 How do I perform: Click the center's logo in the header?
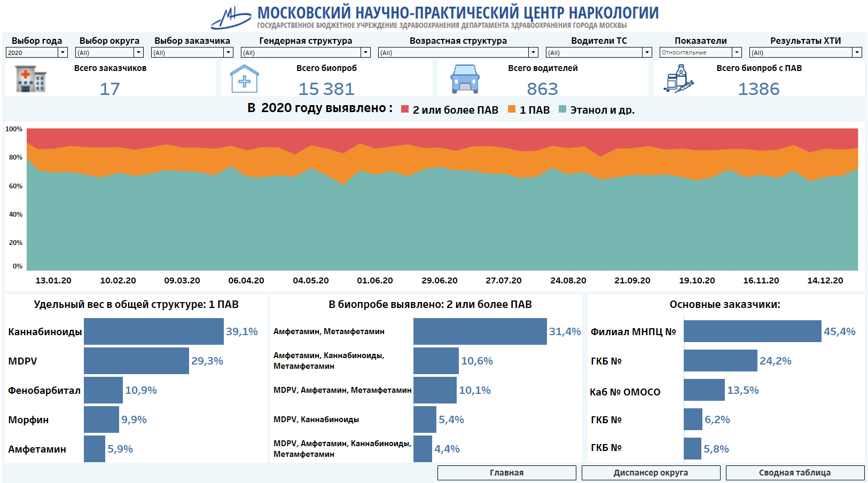point(231,17)
